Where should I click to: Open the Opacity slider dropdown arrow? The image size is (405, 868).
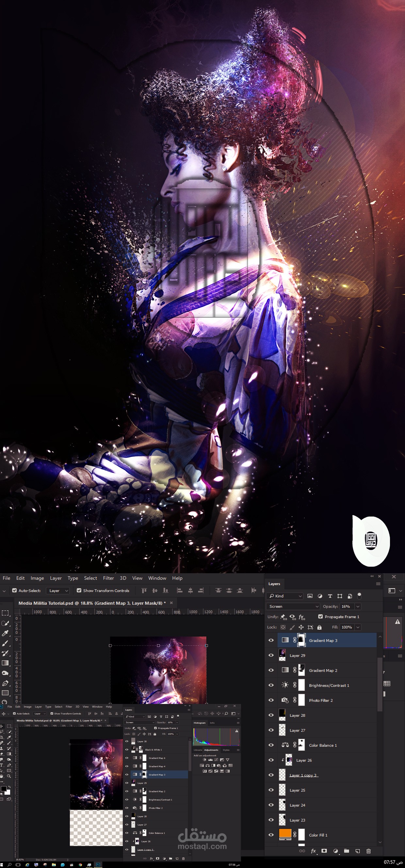pos(358,607)
